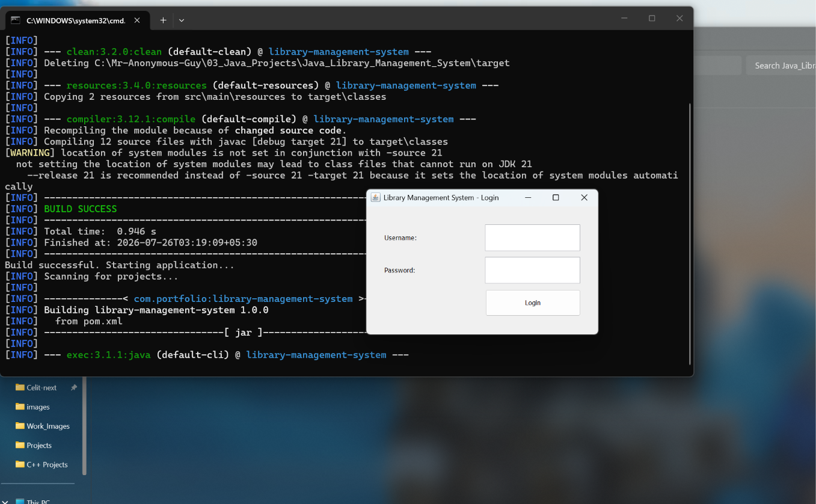Click the 'Copying 2 resources' line
This screenshot has width=816, height=504.
215,97
